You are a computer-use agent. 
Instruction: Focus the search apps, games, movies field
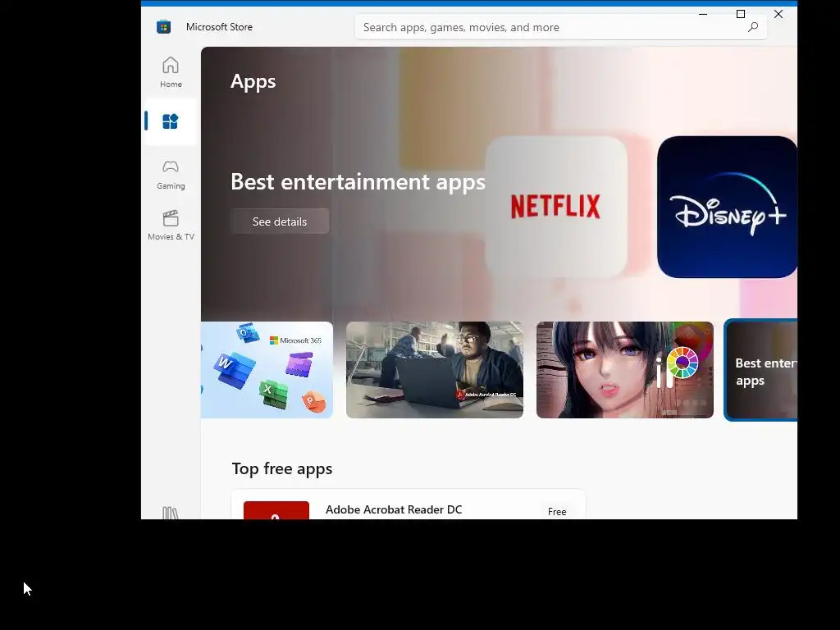tap(560, 27)
